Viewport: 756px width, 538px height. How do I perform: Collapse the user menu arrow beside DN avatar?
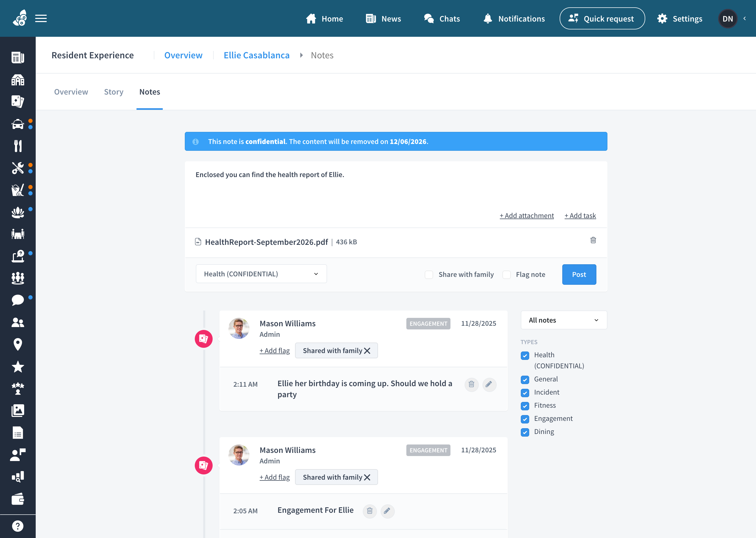[x=744, y=19]
